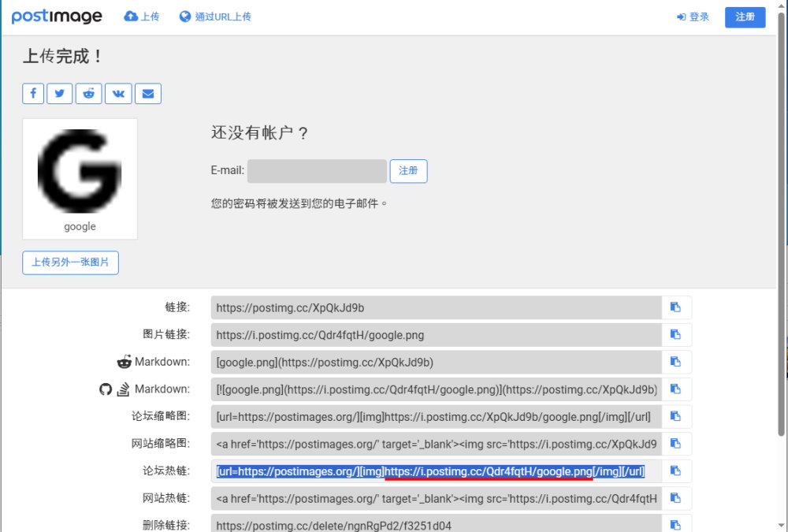
Task: Share the image on Reddit
Action: 89,94
